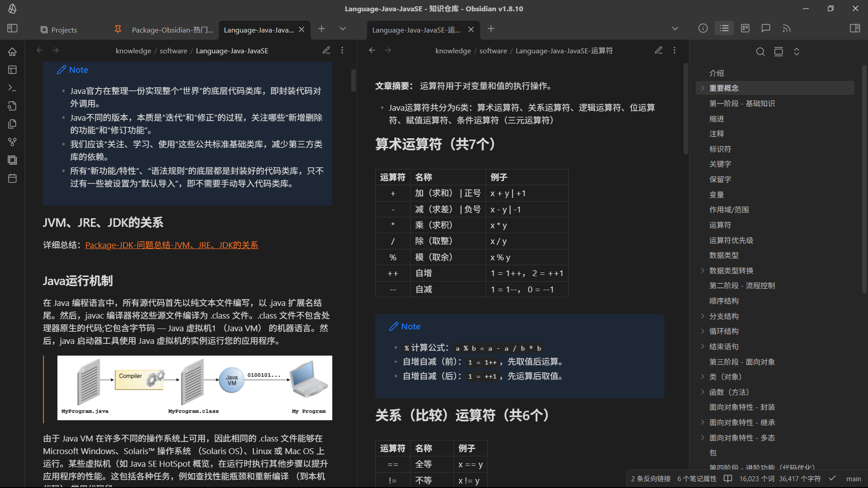Click the search icon in outline panel
This screenshot has width=868, height=488.
point(760,52)
